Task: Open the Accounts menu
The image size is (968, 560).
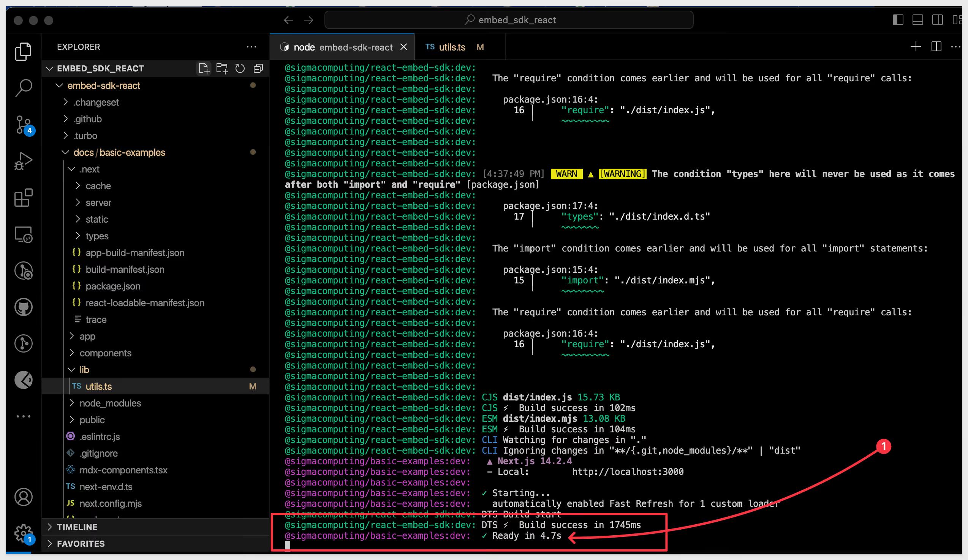Action: pos(24,497)
